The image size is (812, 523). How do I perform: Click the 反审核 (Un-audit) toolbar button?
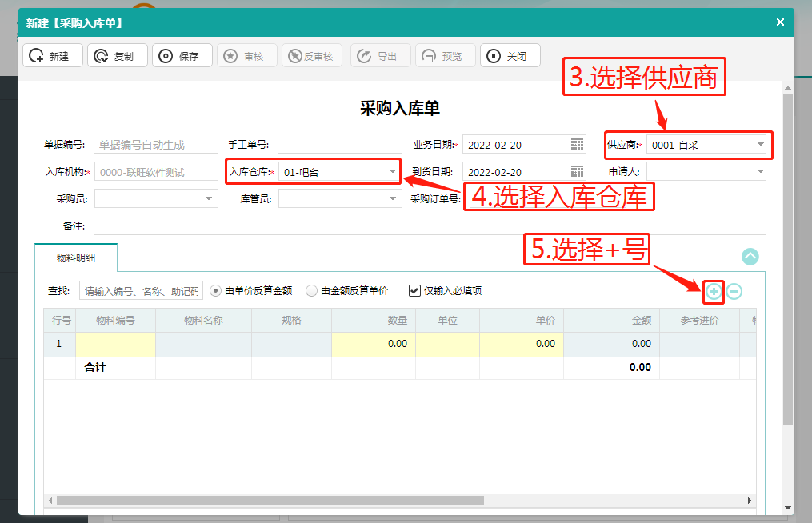pos(312,56)
